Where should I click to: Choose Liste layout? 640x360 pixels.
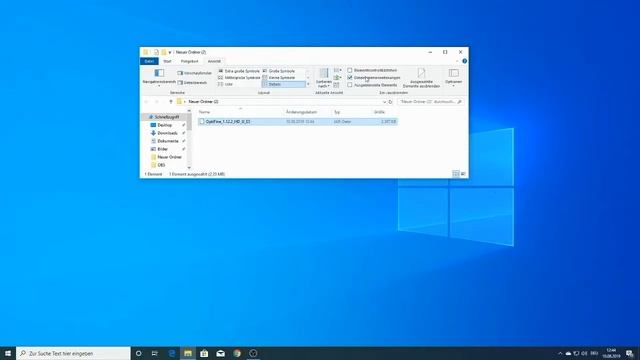click(x=225, y=84)
